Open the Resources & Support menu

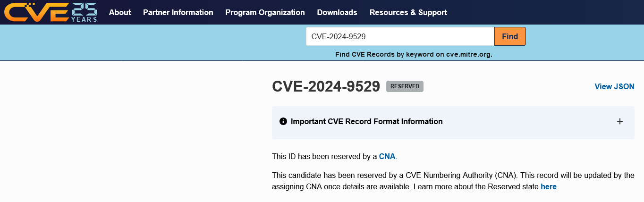[408, 12]
